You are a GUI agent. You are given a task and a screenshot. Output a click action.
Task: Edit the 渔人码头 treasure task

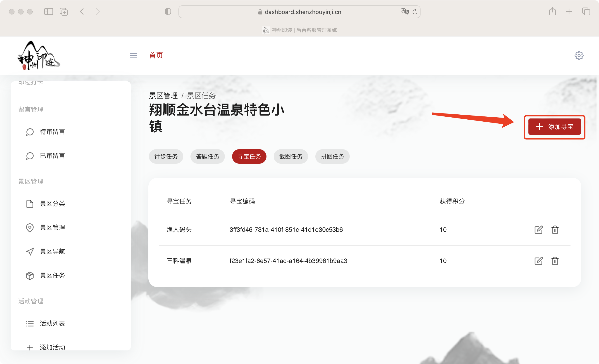pyautogui.click(x=538, y=230)
